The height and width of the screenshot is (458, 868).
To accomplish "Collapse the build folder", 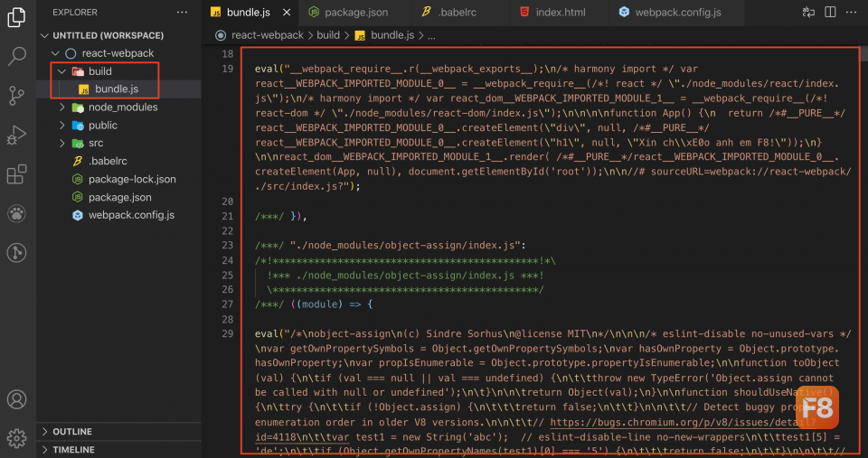I will 62,71.
